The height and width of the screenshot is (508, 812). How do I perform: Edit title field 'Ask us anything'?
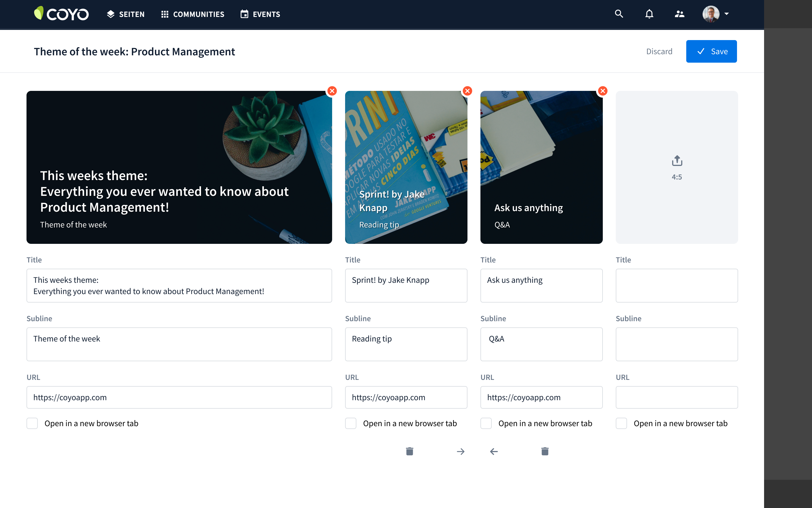541,286
